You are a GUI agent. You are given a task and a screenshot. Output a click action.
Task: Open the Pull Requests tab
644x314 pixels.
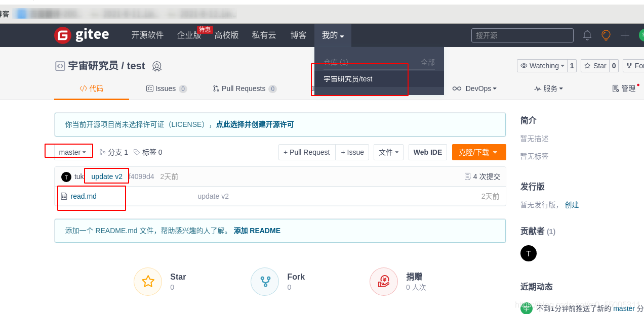[x=245, y=88]
